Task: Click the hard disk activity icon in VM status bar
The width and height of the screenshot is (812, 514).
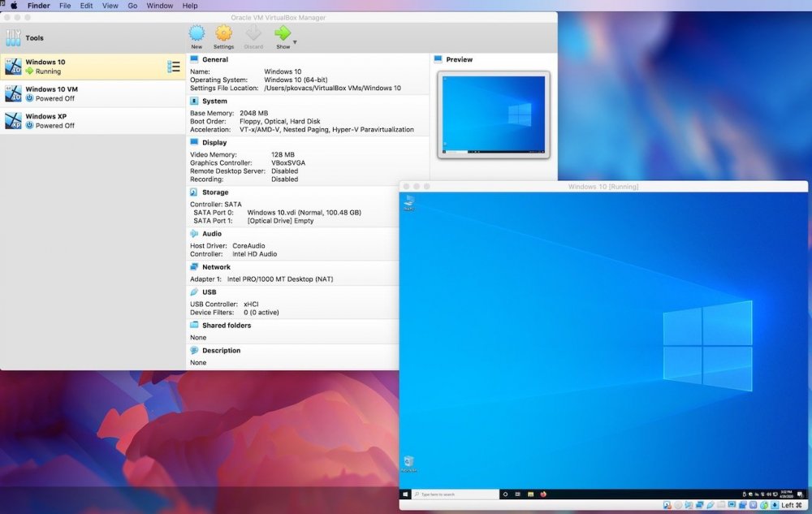Action: pos(667,505)
